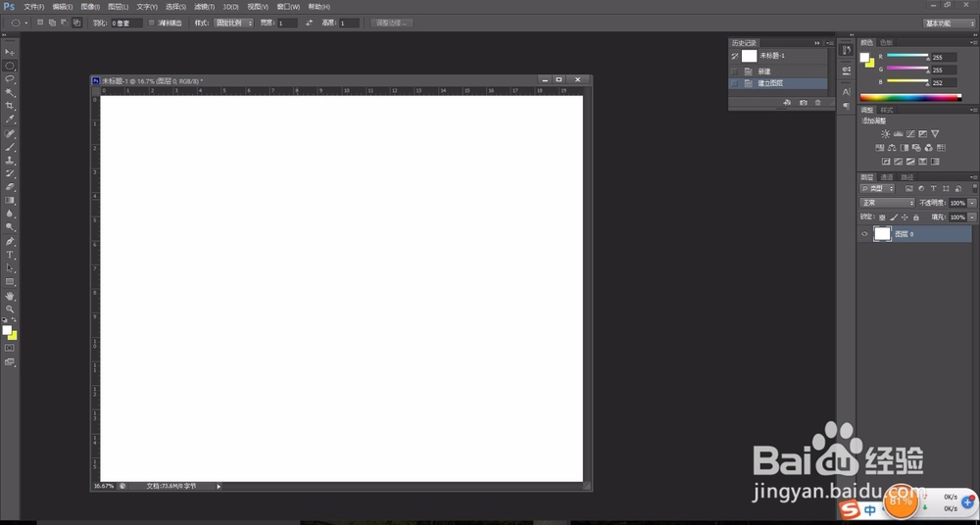The height and width of the screenshot is (525, 980).
Task: Switch to the 通道 tab
Action: [887, 177]
